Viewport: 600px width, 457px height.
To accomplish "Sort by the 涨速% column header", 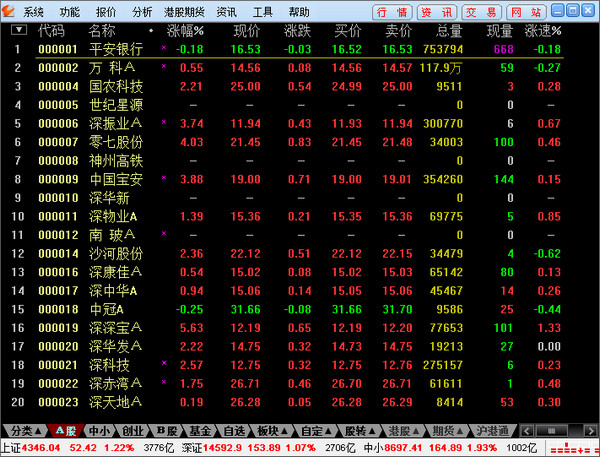I will click(543, 31).
